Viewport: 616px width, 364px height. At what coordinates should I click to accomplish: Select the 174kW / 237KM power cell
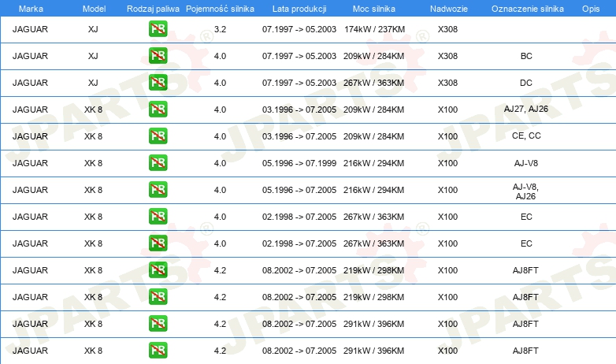[374, 29]
